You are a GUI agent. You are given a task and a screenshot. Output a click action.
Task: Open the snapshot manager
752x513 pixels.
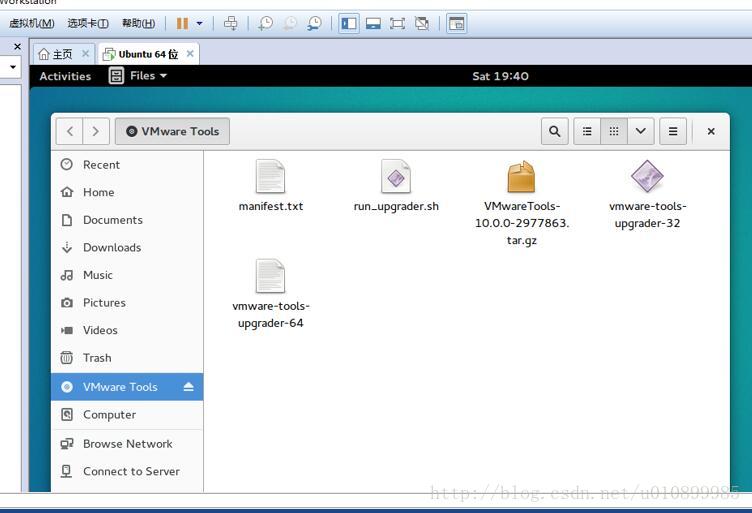click(314, 23)
